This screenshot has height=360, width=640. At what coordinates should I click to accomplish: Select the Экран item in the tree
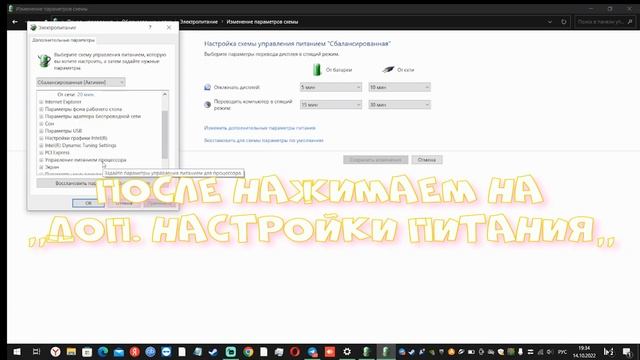52,167
